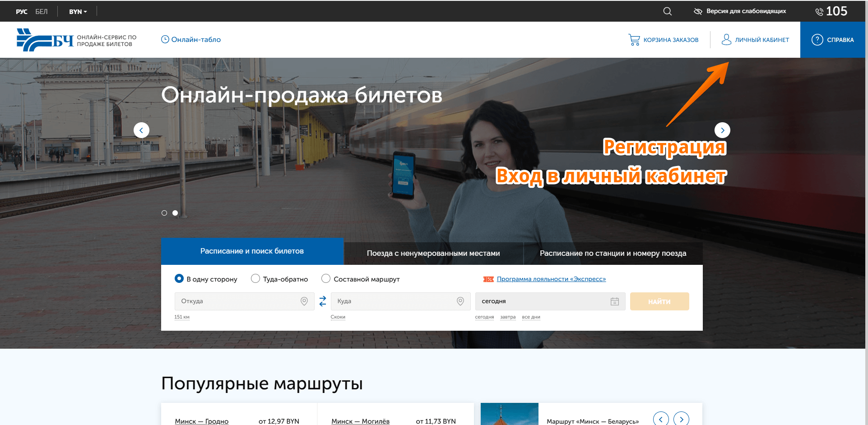Viewport: 868px width, 425px height.
Task: Click the Куда destination input field
Action: point(400,301)
